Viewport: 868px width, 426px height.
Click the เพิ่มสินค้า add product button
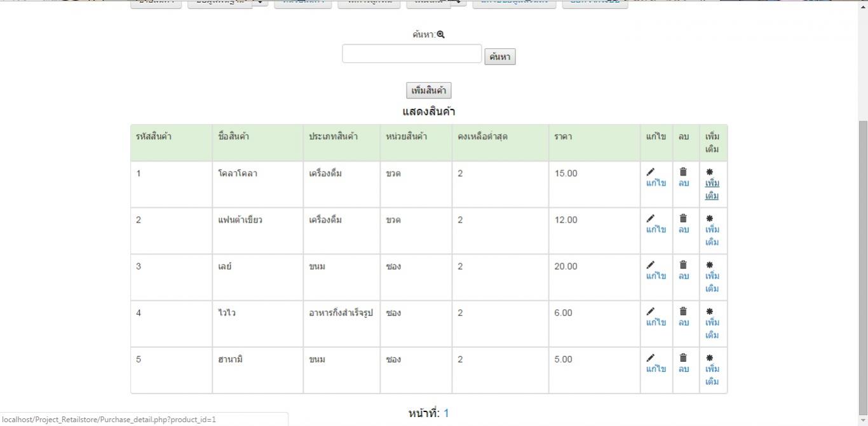428,90
